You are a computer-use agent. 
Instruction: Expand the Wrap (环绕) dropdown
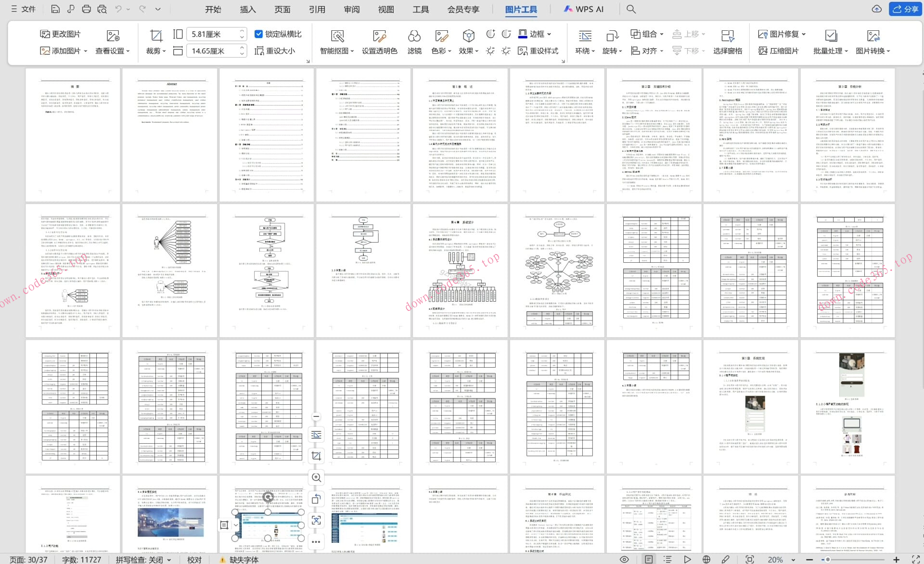point(585,51)
